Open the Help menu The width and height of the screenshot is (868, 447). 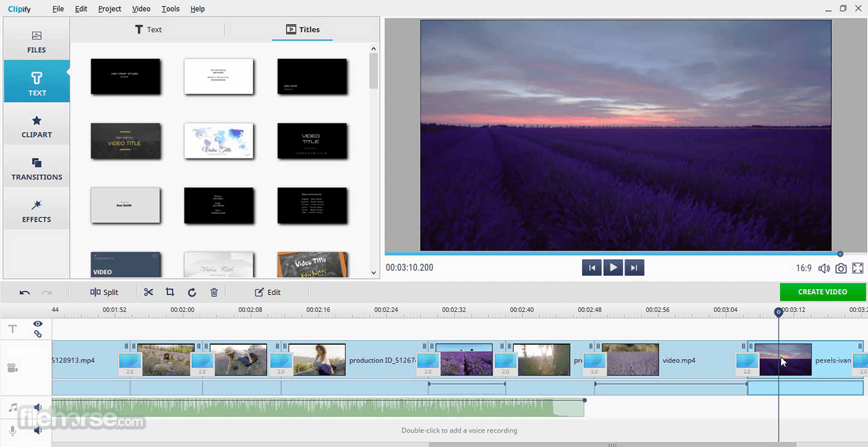[197, 9]
